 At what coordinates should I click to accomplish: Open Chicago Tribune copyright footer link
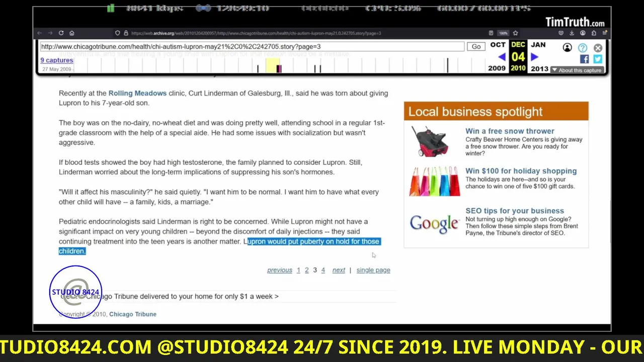tap(133, 314)
